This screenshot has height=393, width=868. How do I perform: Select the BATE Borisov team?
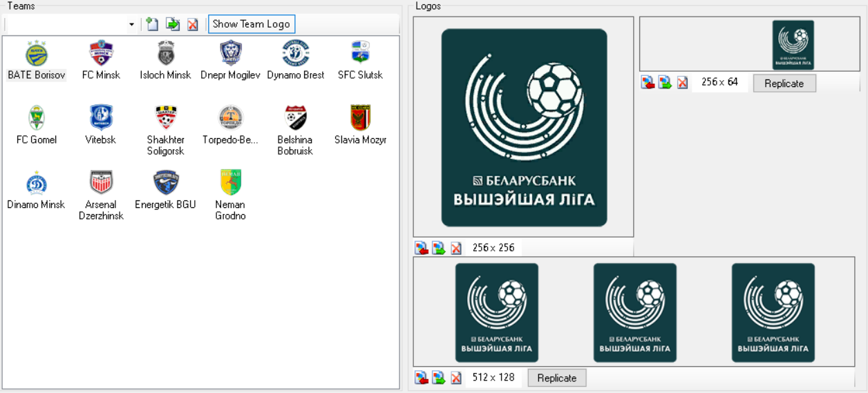tap(36, 61)
